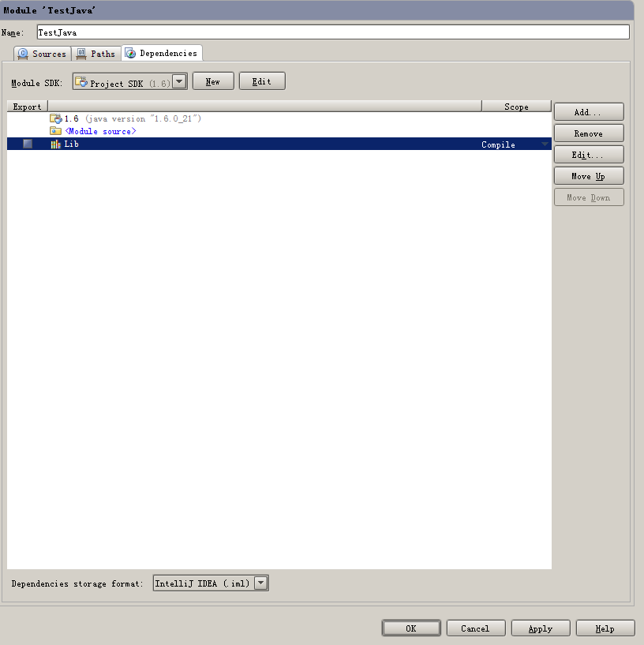Screen dimensions: 644x645
Task: Click the Export column header
Action: pyautogui.click(x=27, y=107)
